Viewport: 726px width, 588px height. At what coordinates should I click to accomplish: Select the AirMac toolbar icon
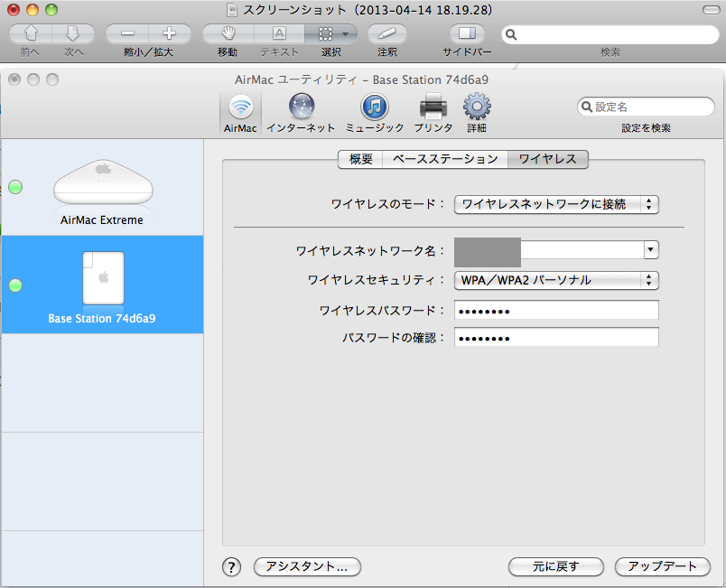240,113
